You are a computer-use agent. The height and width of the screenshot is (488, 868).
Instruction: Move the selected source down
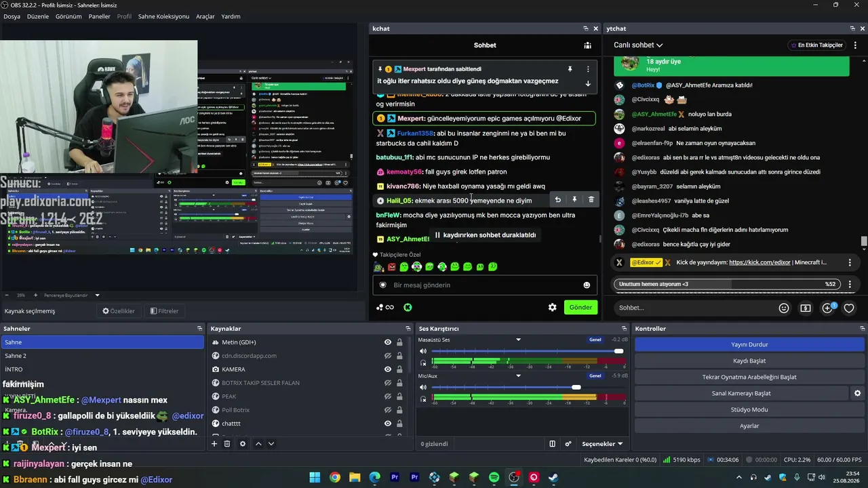[x=271, y=444]
